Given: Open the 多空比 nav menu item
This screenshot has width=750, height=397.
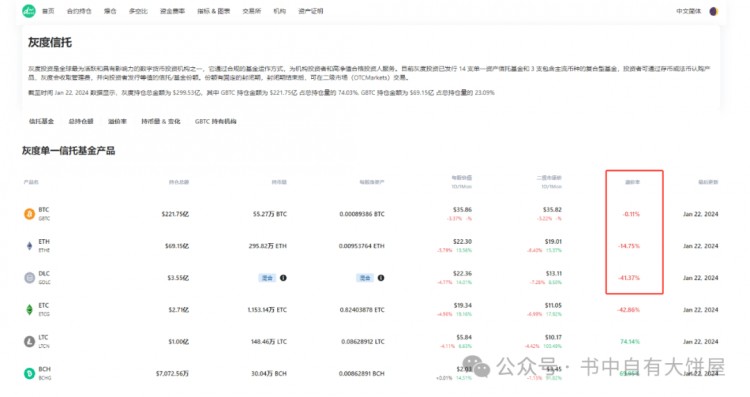Looking at the screenshot, I should (x=138, y=11).
